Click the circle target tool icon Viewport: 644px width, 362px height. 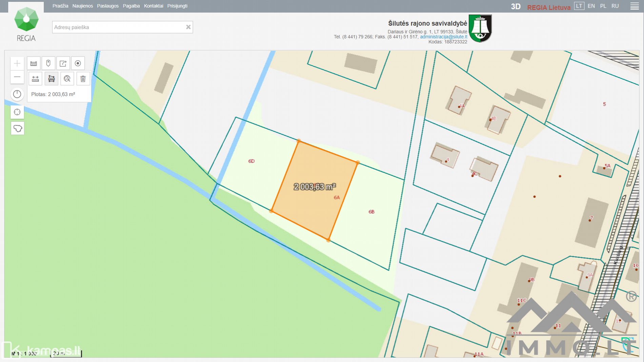pos(78,63)
